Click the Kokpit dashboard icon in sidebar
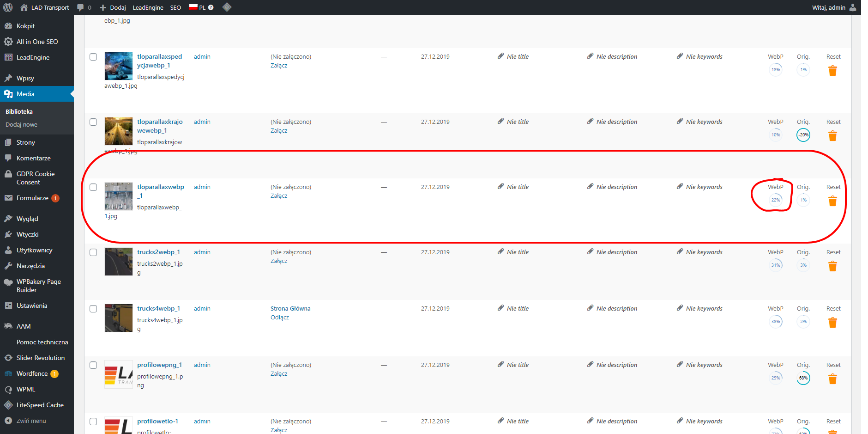Screen dimensions: 868x434 8,26
